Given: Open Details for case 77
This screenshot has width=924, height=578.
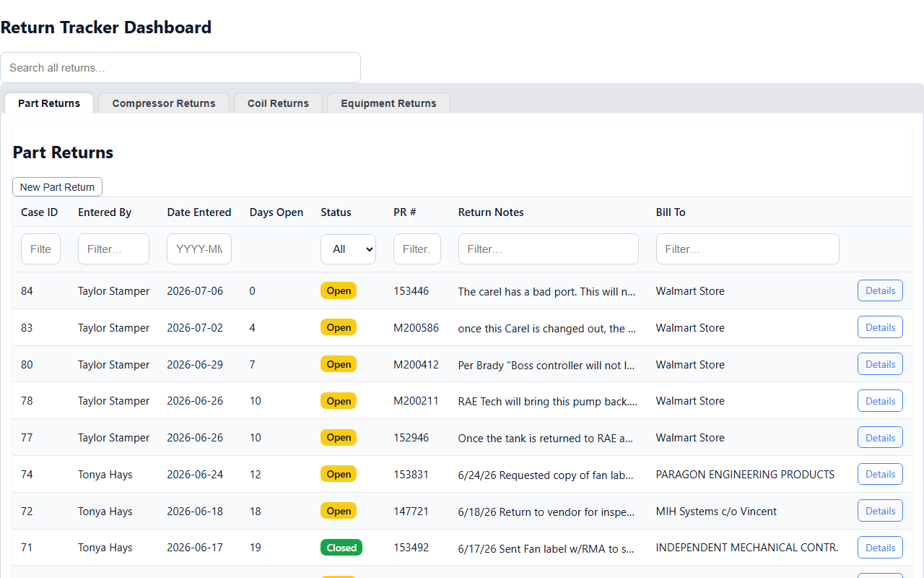Looking at the screenshot, I should [880, 438].
